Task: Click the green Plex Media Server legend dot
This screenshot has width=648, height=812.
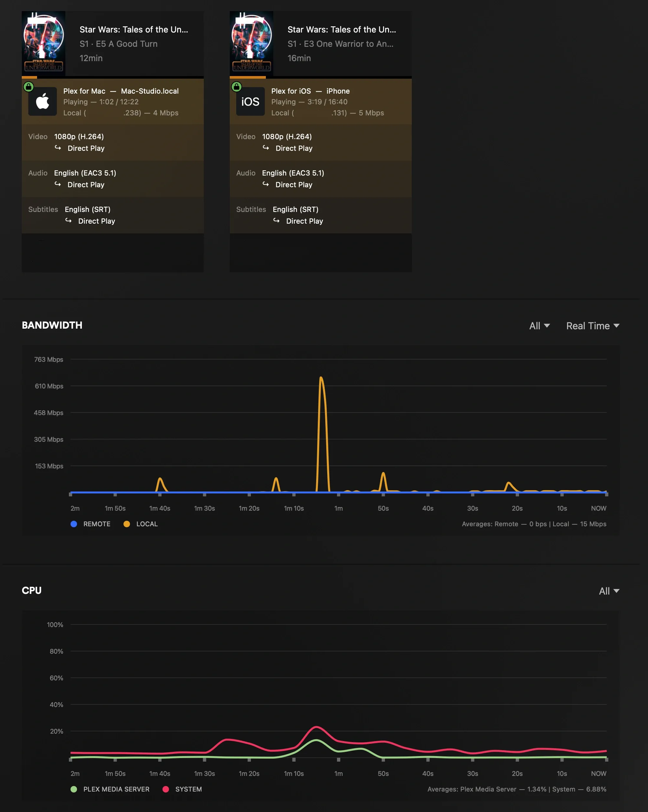Action: click(74, 789)
